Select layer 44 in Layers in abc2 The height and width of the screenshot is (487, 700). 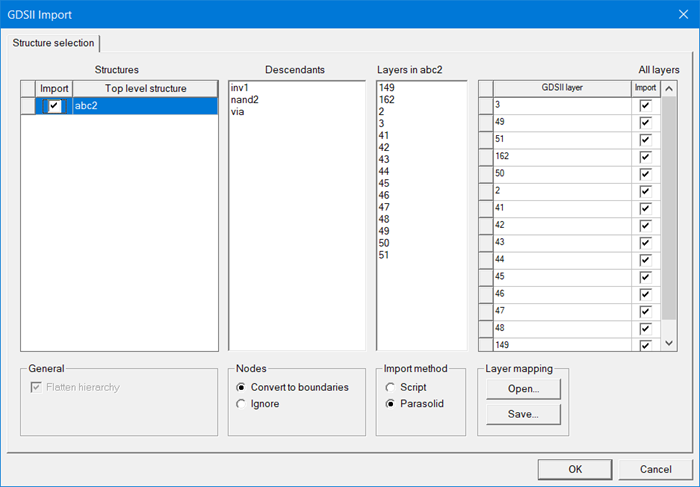[x=384, y=171]
